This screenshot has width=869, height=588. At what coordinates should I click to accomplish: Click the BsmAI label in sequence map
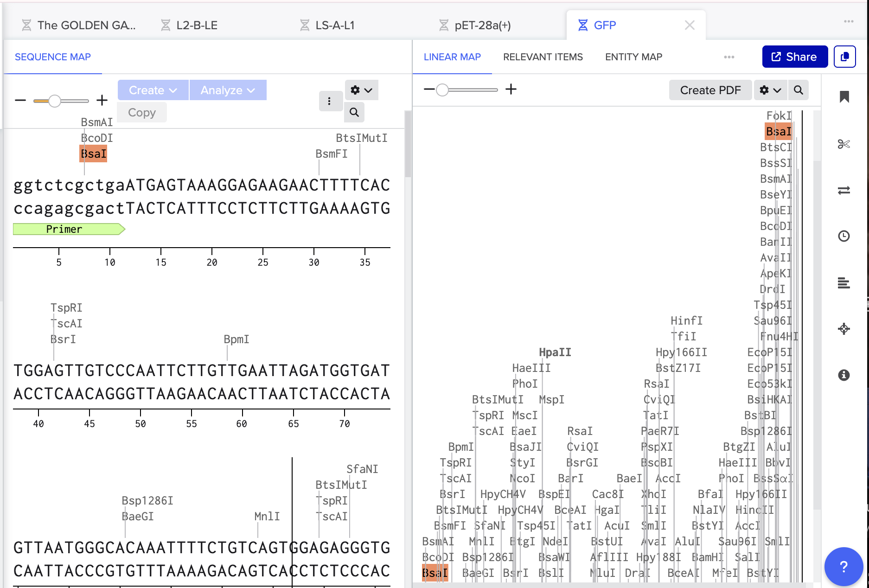tap(97, 122)
